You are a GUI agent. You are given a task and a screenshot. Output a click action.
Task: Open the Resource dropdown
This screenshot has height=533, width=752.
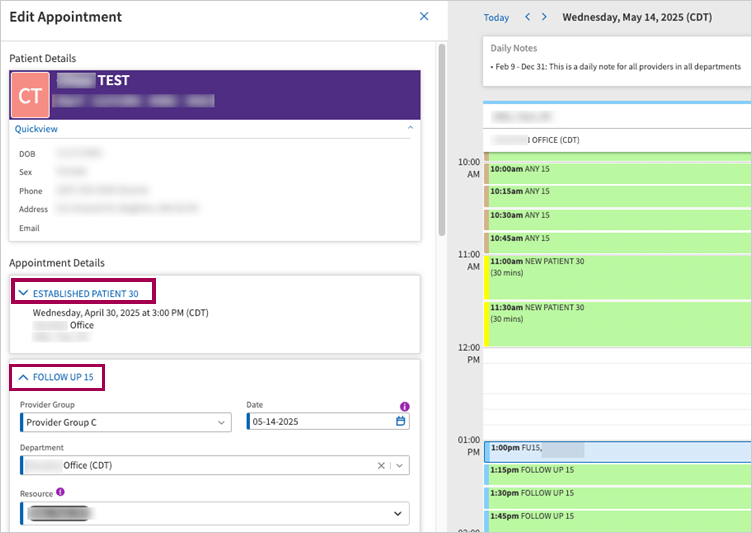pos(214,514)
